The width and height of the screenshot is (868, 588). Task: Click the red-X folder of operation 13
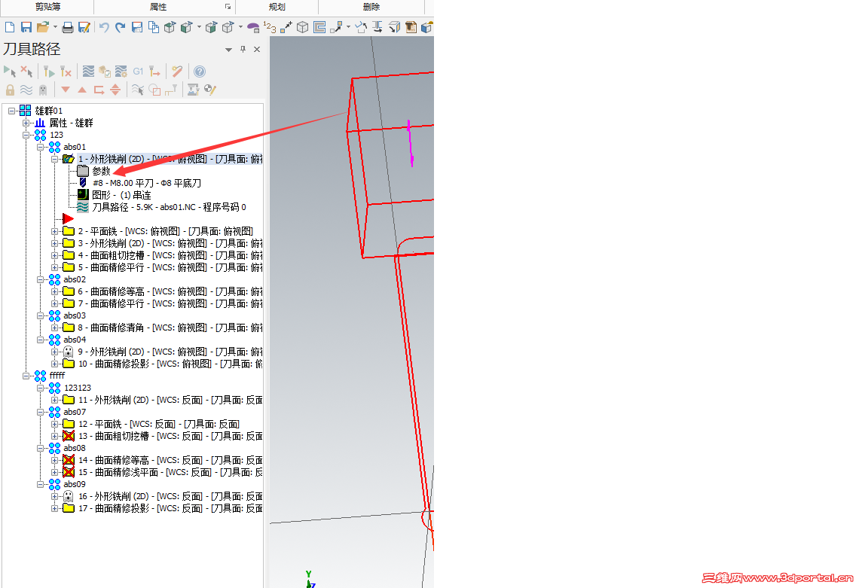point(69,436)
